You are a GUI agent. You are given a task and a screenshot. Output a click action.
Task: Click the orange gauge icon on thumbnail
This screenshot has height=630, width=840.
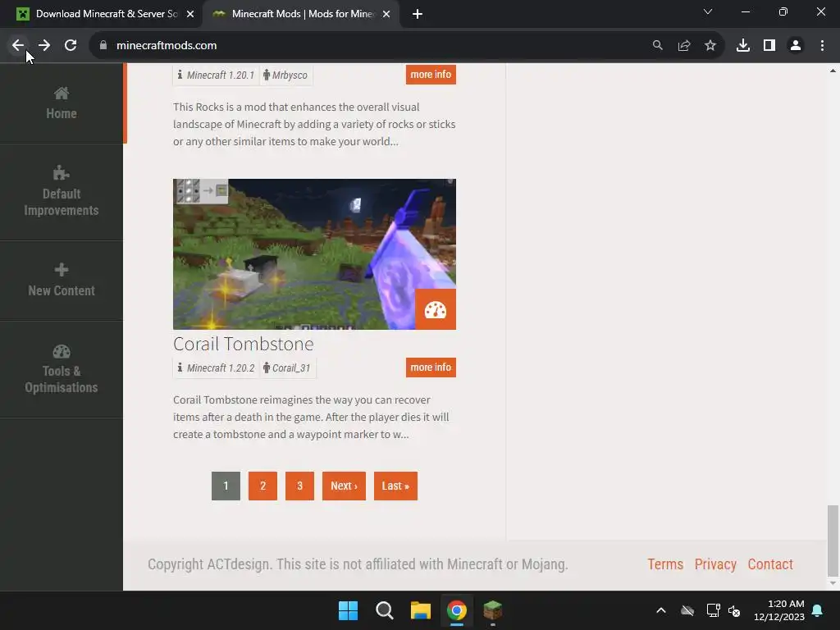(x=436, y=309)
